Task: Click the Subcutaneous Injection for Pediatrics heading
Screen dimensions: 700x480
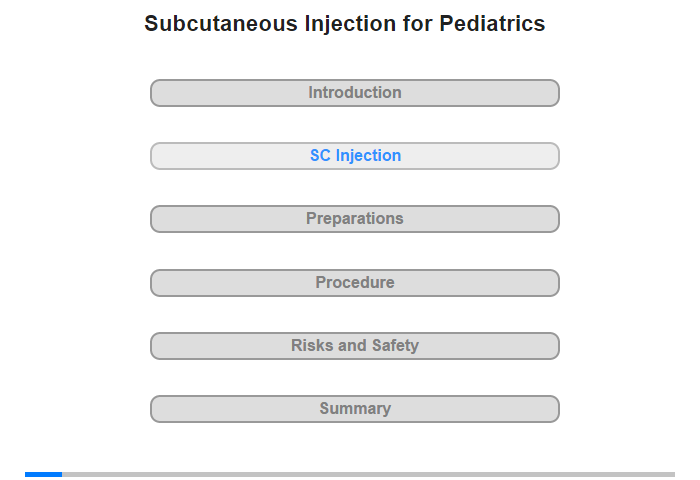Action: pyautogui.click(x=345, y=24)
